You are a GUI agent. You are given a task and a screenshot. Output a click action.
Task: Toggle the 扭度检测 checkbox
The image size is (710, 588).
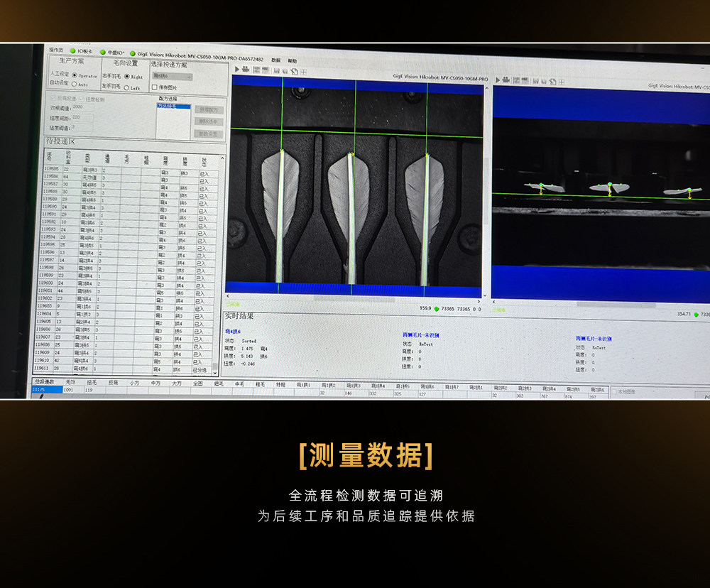[x=82, y=99]
